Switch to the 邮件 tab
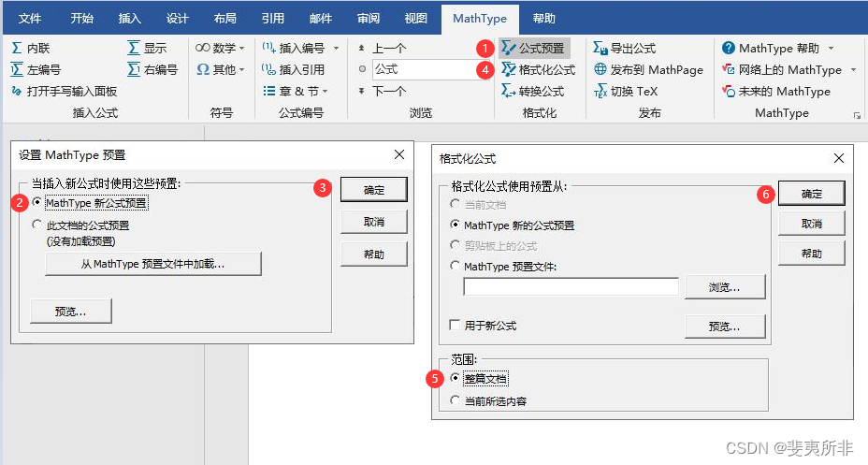 [321, 19]
